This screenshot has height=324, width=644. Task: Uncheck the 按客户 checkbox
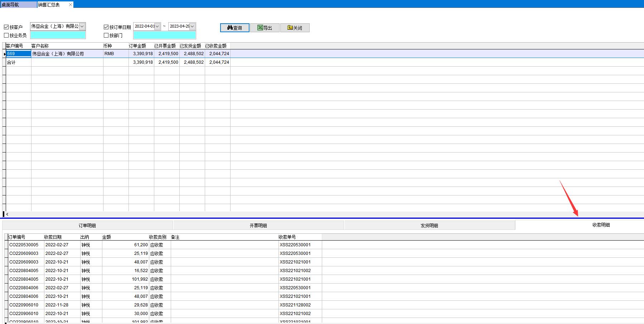(6, 27)
